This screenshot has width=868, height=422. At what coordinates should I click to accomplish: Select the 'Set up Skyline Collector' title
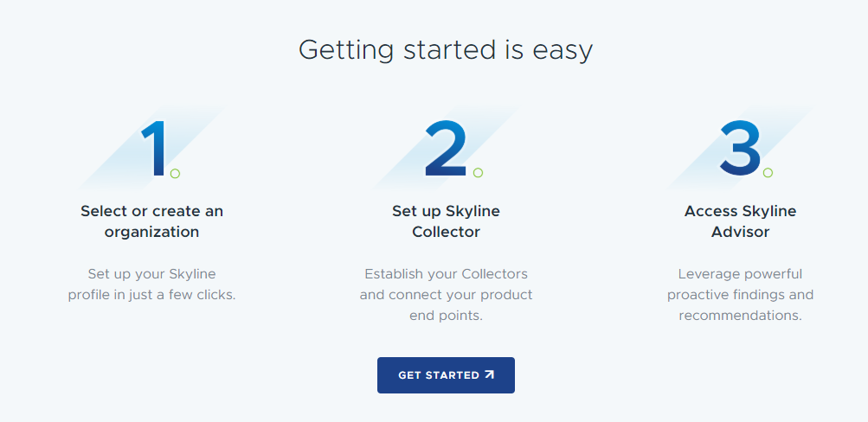point(447,221)
